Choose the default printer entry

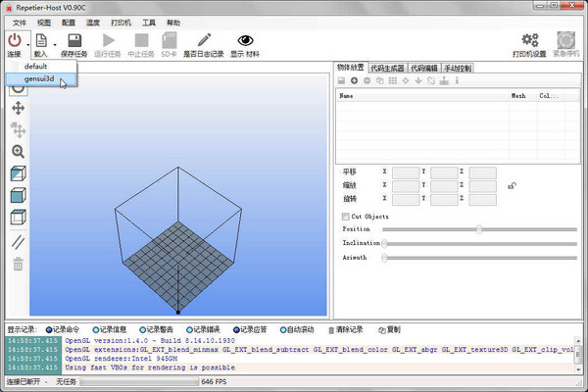(35, 67)
